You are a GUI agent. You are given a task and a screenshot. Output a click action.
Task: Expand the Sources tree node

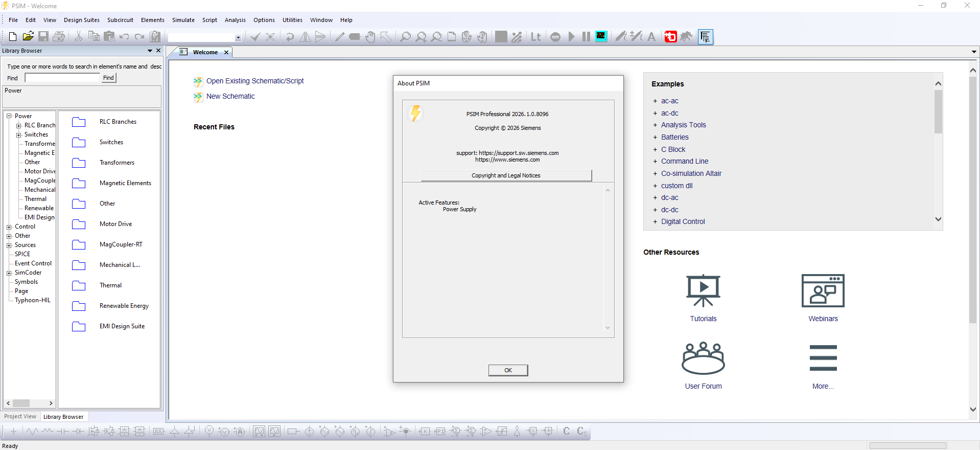click(9, 245)
